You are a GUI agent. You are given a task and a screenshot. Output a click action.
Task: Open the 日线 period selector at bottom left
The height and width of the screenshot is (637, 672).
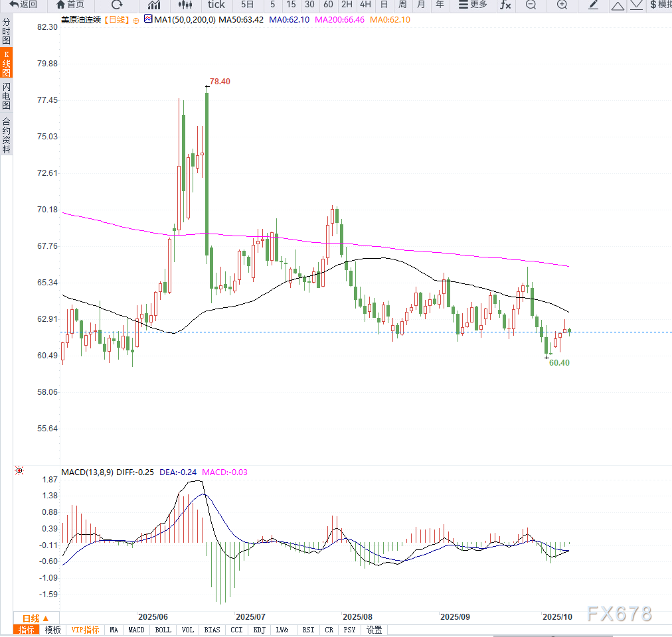pos(36,617)
